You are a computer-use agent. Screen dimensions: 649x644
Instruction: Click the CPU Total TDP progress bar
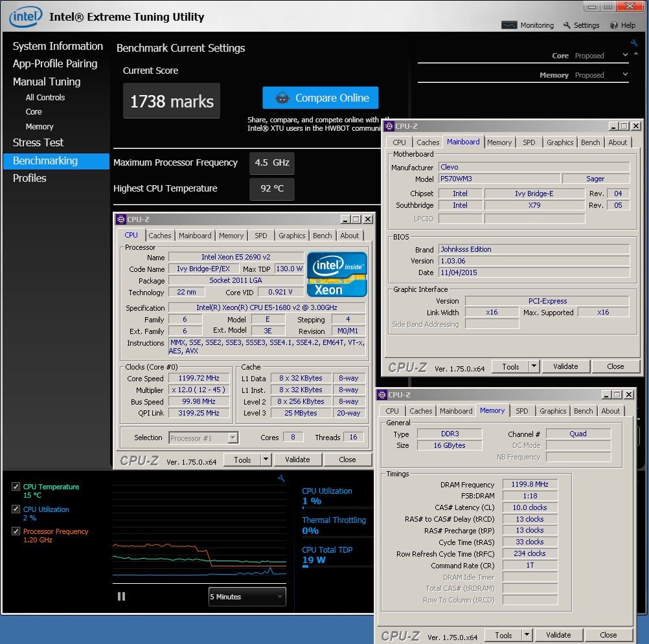tap(337, 566)
